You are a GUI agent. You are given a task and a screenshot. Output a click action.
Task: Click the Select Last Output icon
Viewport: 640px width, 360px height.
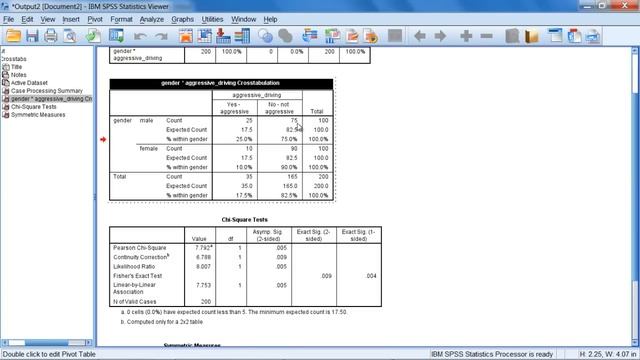[310, 36]
